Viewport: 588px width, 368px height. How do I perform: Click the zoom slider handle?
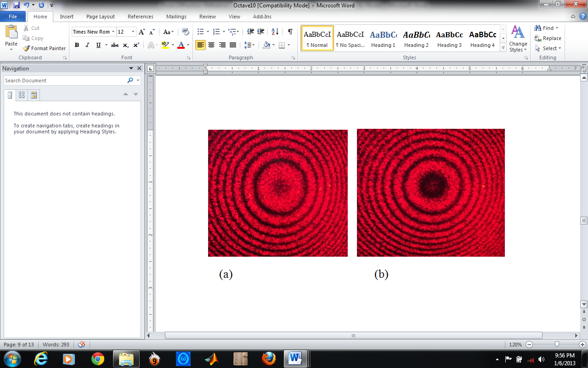click(557, 345)
